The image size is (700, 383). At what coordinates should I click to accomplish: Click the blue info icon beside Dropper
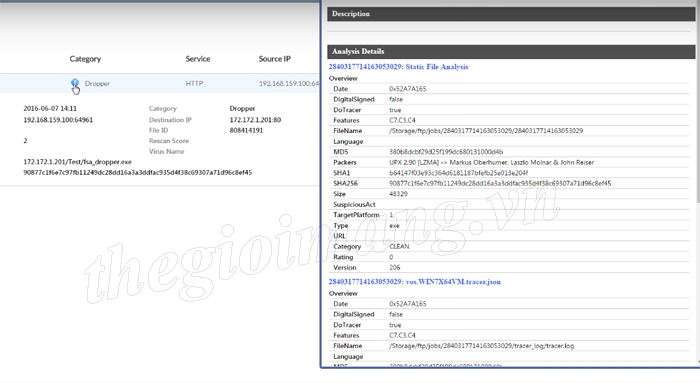75,83
